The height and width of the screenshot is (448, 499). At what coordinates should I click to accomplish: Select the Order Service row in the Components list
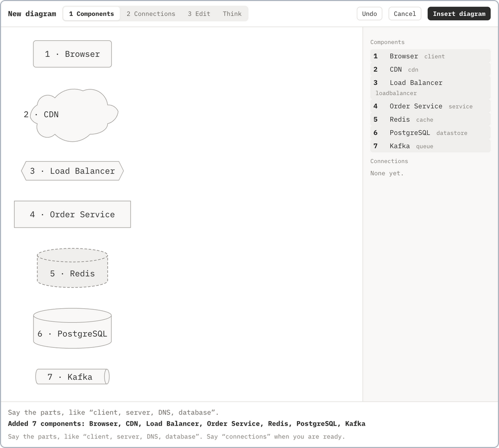[x=430, y=106]
